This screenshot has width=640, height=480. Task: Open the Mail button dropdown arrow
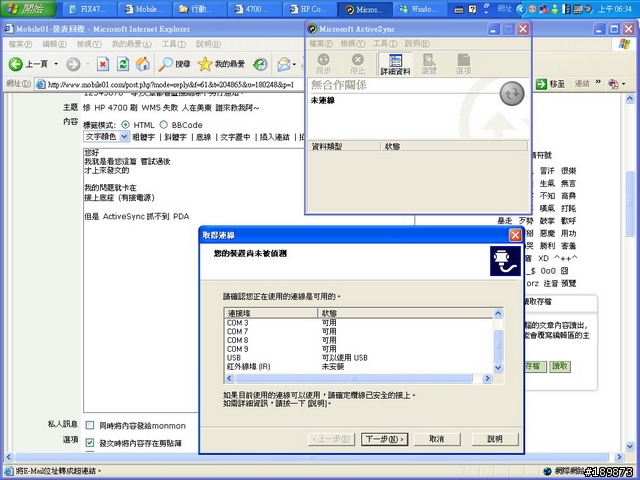tap(294, 64)
